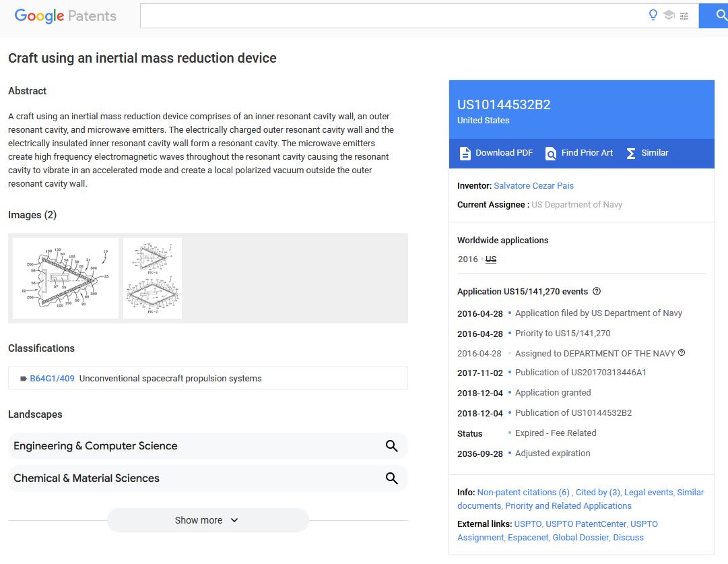Open Espacenet external link
The width and height of the screenshot is (728, 564).
point(528,538)
